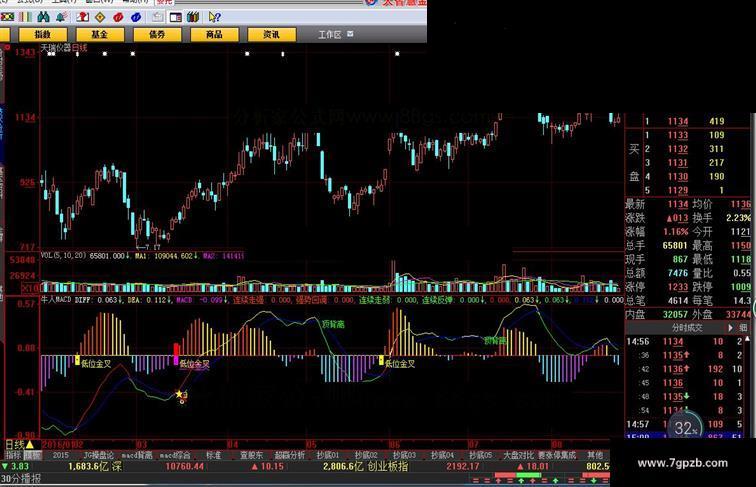Click the 顶背离 label on MACD peak

coord(333,325)
